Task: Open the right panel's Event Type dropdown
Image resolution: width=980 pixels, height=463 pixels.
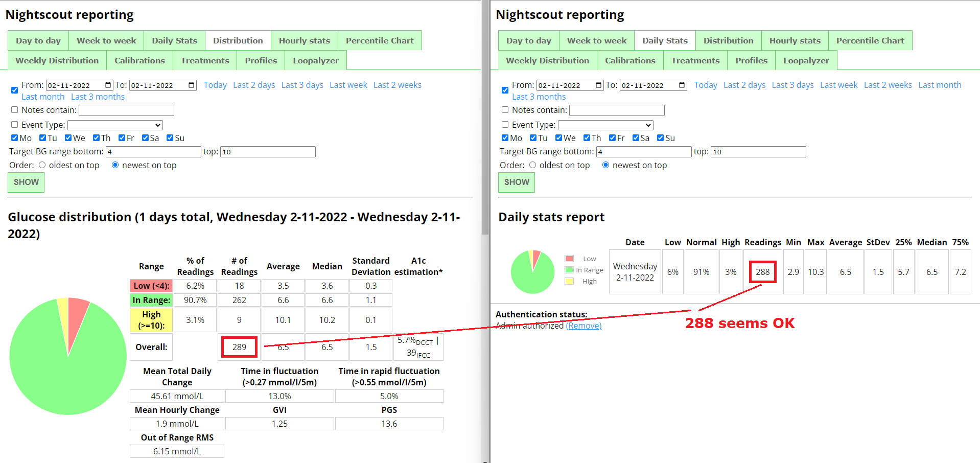Action: 605,125
